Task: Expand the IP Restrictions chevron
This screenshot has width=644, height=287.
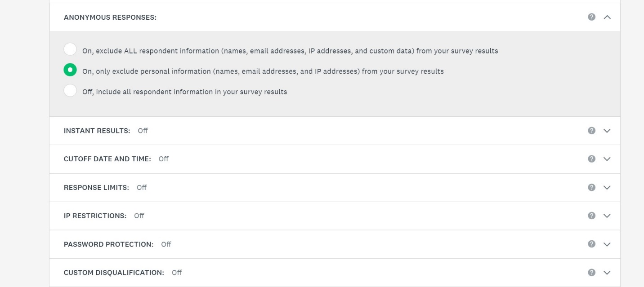Action: [x=607, y=216]
